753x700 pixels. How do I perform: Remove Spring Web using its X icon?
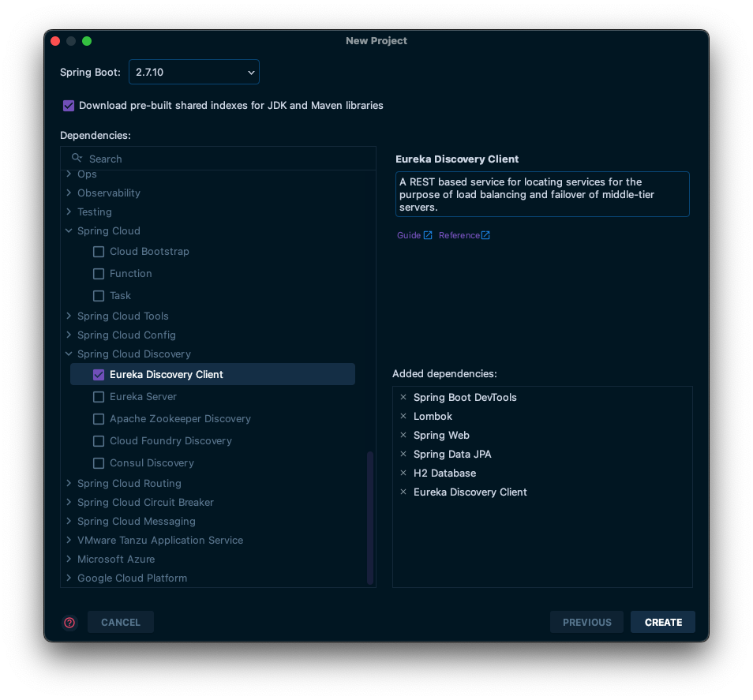coord(403,435)
